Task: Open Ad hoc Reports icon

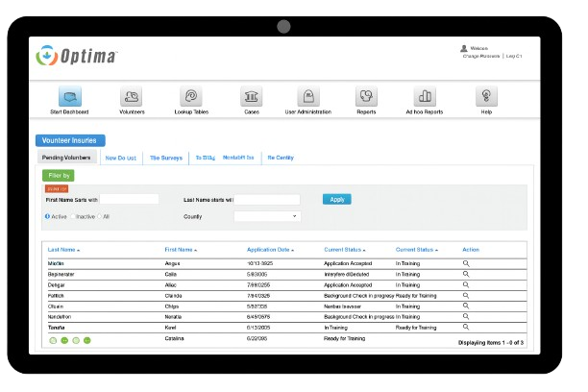Action: (x=426, y=97)
